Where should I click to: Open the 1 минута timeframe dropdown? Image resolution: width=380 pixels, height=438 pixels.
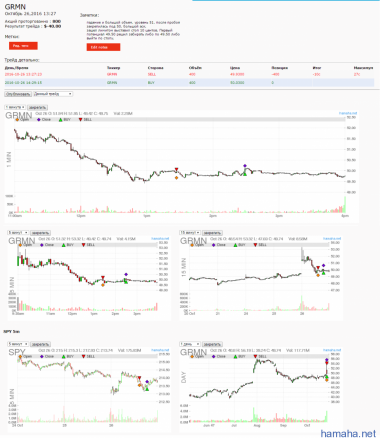15,107
